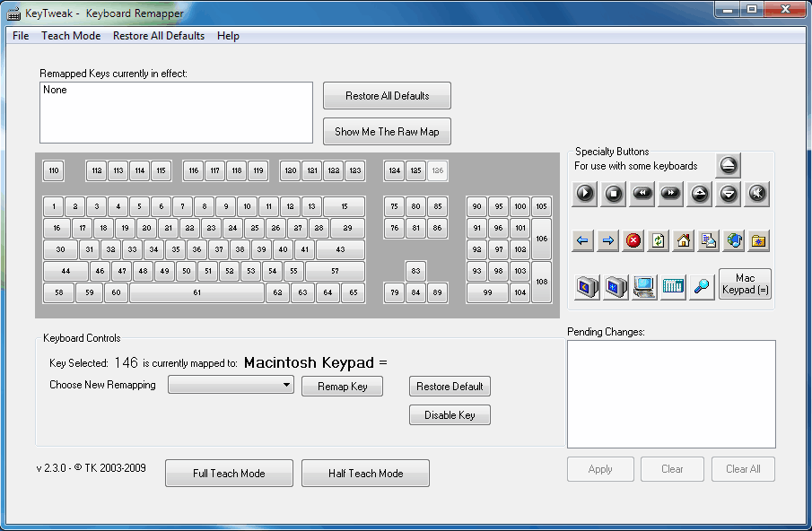Select key 61 on the virtual keyboard

click(196, 292)
